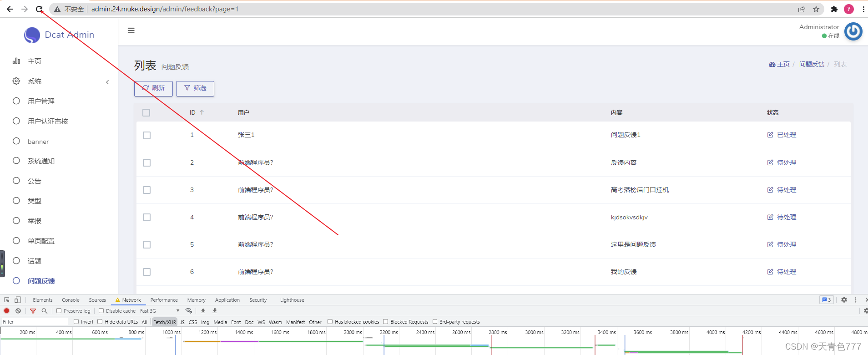This screenshot has height=355, width=868.
Task: Open network search magnifier icon
Action: pyautogui.click(x=45, y=311)
